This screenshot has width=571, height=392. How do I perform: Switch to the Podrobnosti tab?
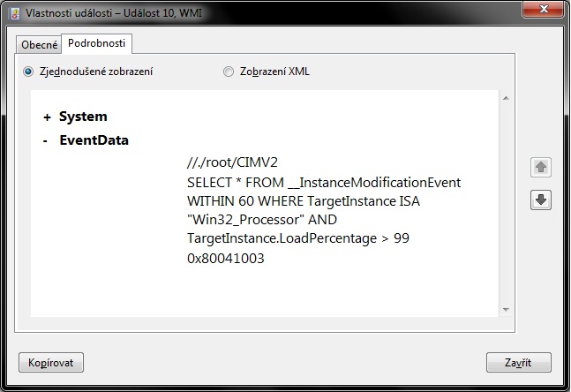click(96, 43)
